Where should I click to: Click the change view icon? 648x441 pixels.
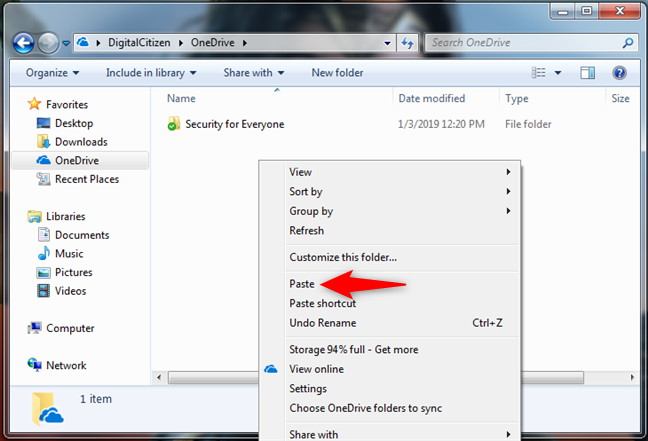(x=538, y=73)
